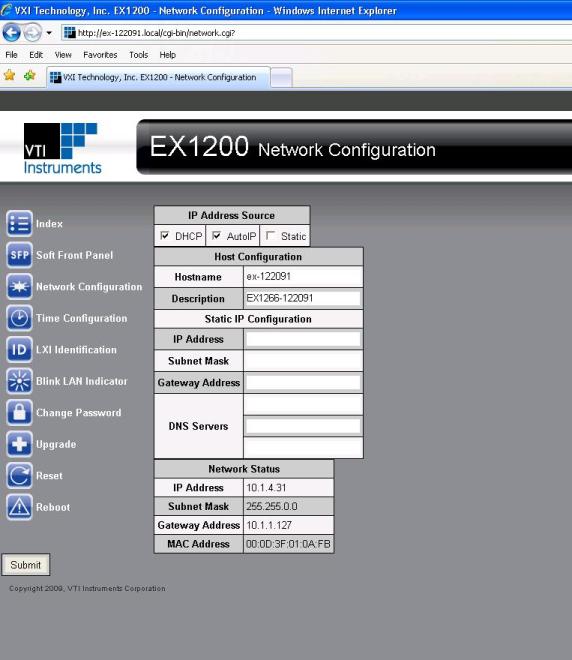Open the Edit menu
Viewport: 572px width, 660px height.
pyautogui.click(x=36, y=55)
